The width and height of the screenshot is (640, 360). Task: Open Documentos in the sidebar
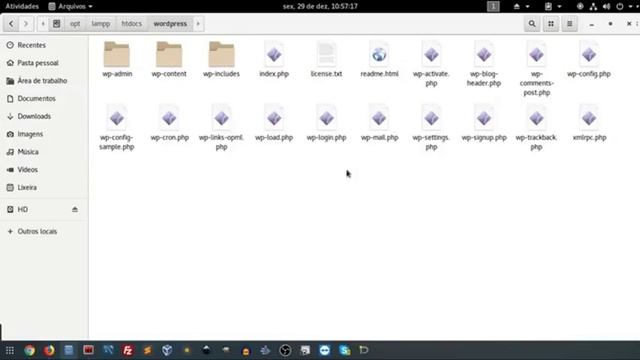pos(44,98)
